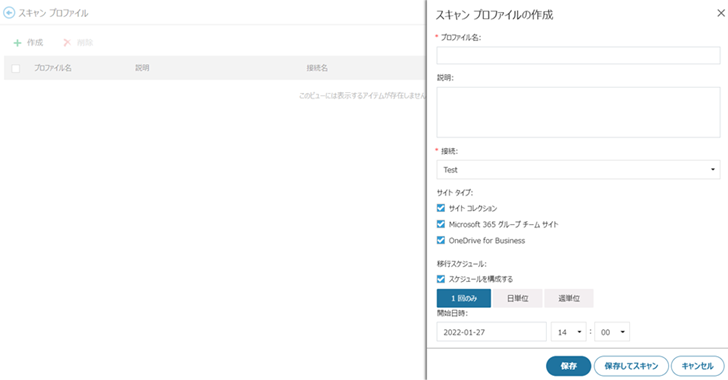The width and height of the screenshot is (728, 380).
Task: Select the 週単位 schedule tab
Action: [569, 298]
